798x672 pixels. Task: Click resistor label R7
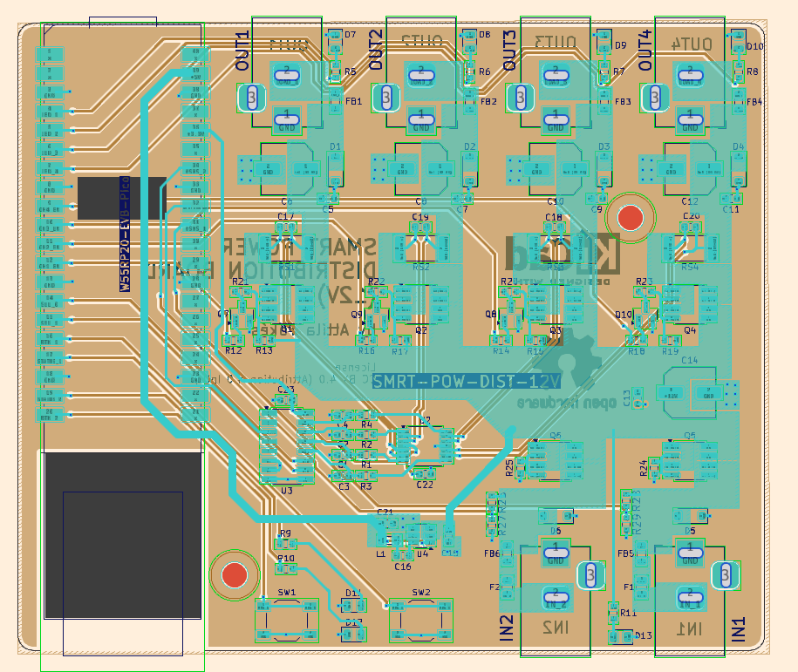619,71
